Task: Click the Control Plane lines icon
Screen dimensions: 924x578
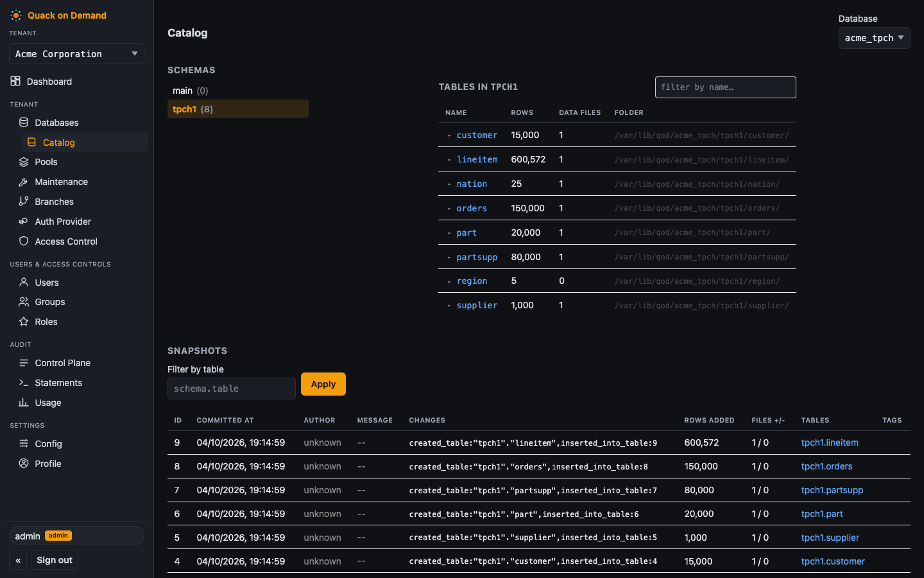Action: click(24, 362)
